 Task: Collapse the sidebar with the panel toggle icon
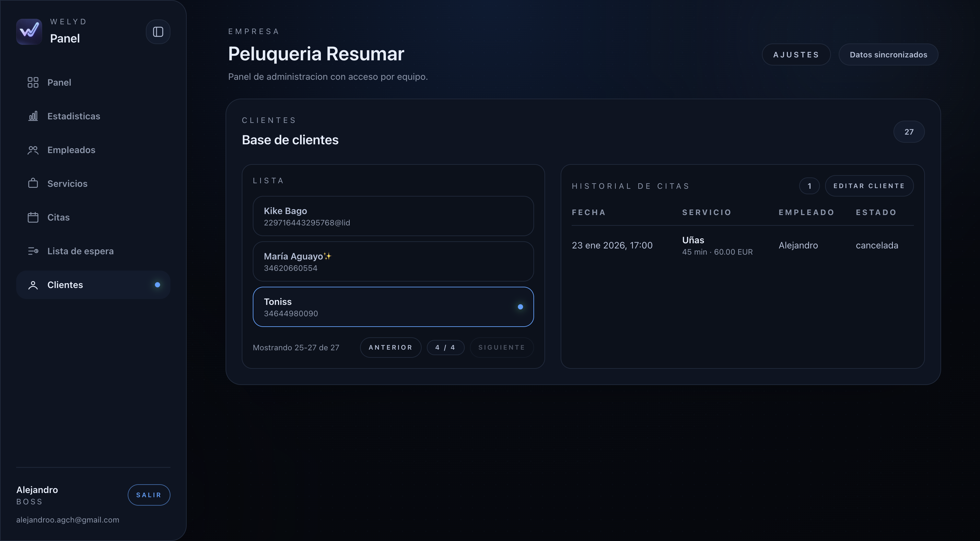158,31
